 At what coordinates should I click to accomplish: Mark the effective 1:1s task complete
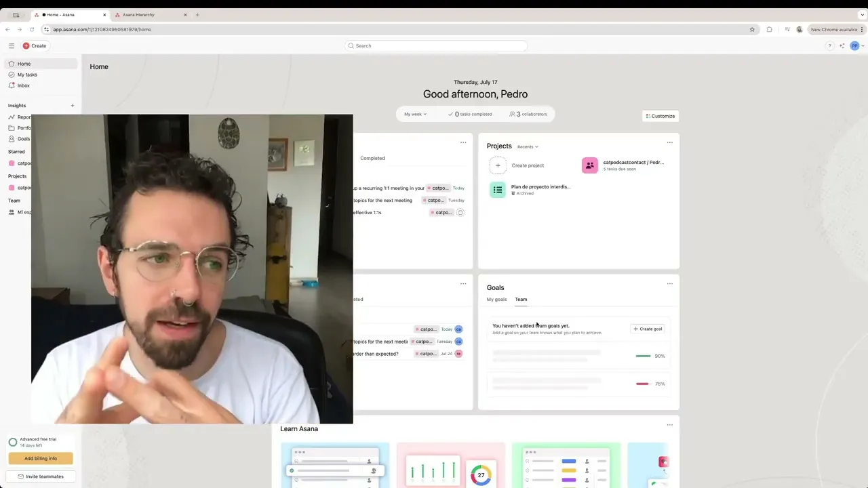tap(460, 212)
